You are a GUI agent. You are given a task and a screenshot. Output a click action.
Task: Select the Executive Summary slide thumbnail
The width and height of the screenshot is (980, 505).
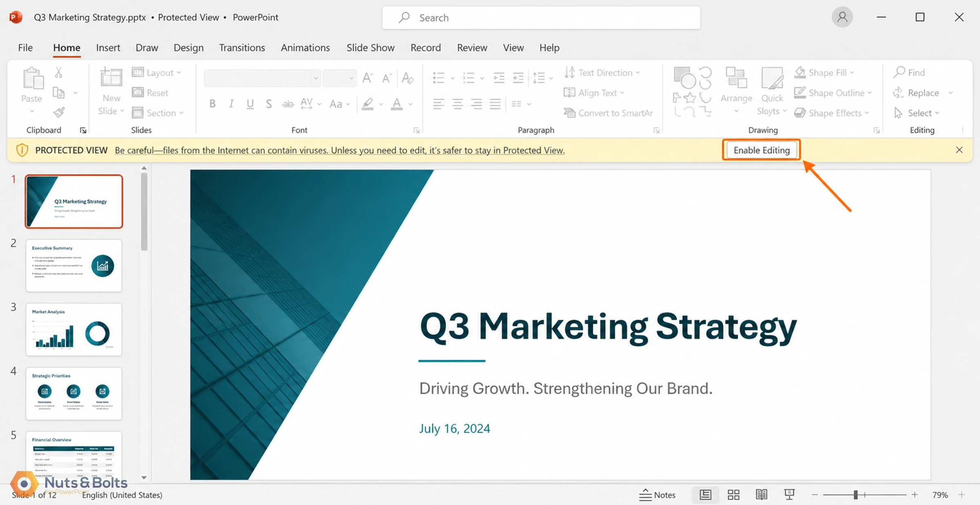click(x=74, y=266)
